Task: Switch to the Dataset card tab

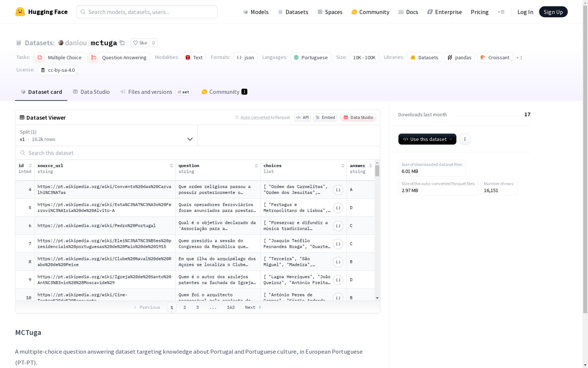Action: 41,92
